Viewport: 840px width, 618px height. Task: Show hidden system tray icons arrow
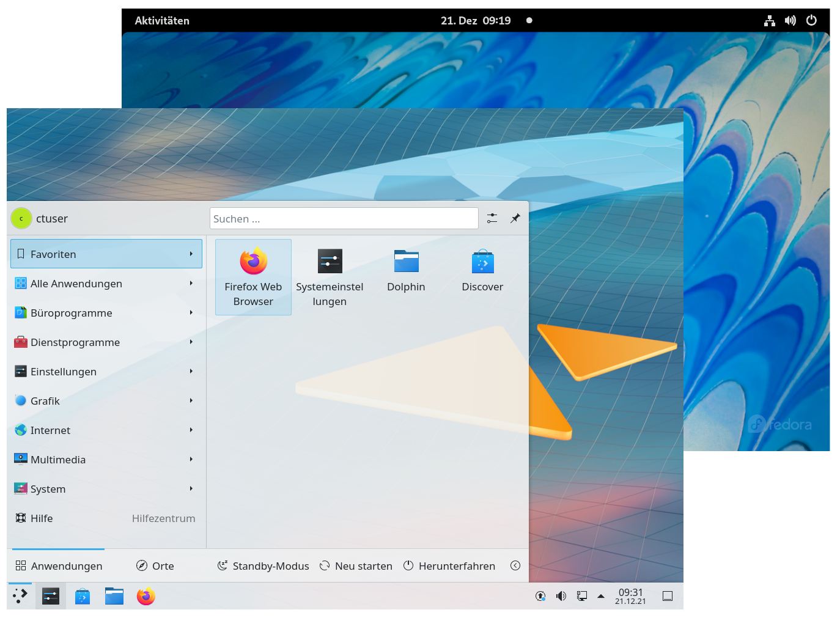pyautogui.click(x=601, y=596)
